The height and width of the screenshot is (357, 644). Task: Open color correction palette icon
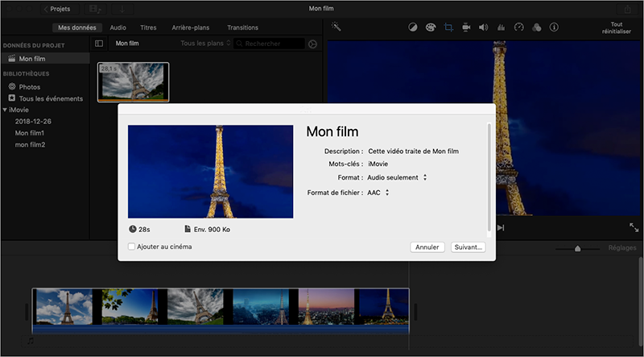(x=431, y=27)
